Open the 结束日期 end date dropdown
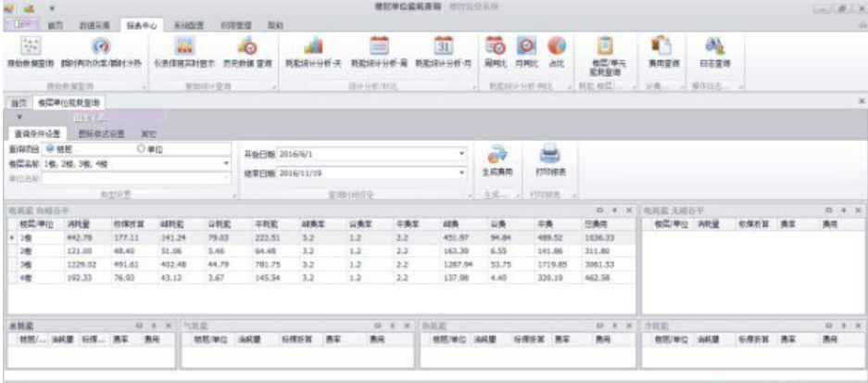 (x=460, y=172)
